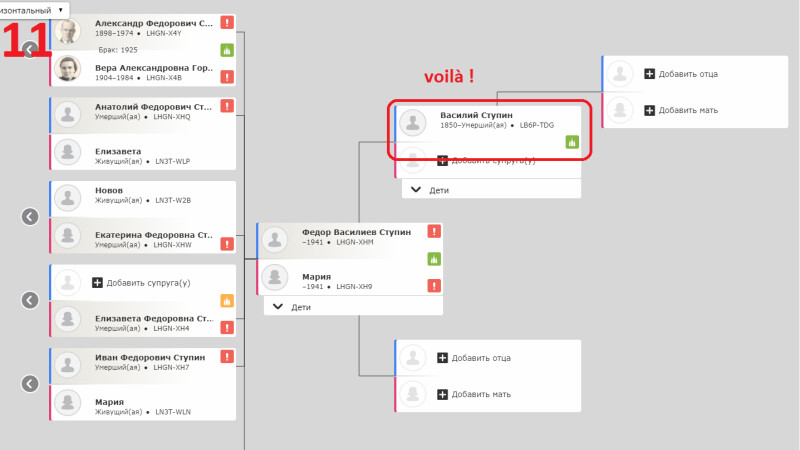This screenshot has width=800, height=450.
Task: Add father for Василий Ступин
Action: (x=681, y=74)
